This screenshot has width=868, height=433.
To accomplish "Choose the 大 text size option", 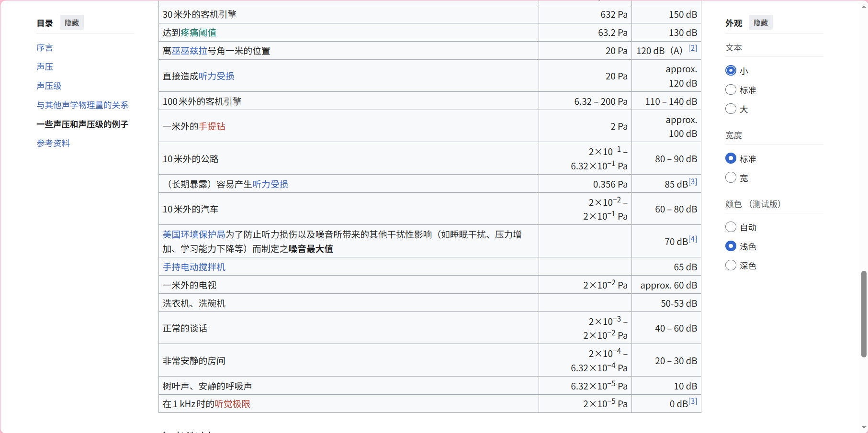I will 731,109.
